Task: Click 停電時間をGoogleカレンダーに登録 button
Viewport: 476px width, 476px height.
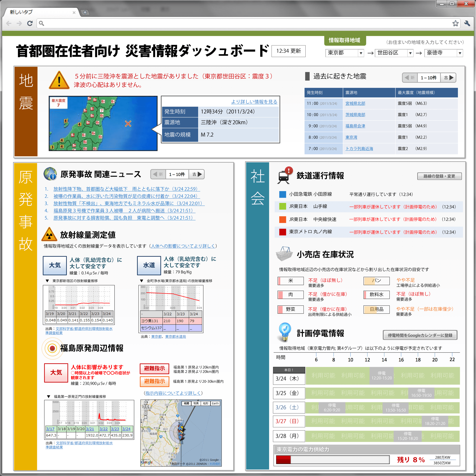Action: point(420,335)
